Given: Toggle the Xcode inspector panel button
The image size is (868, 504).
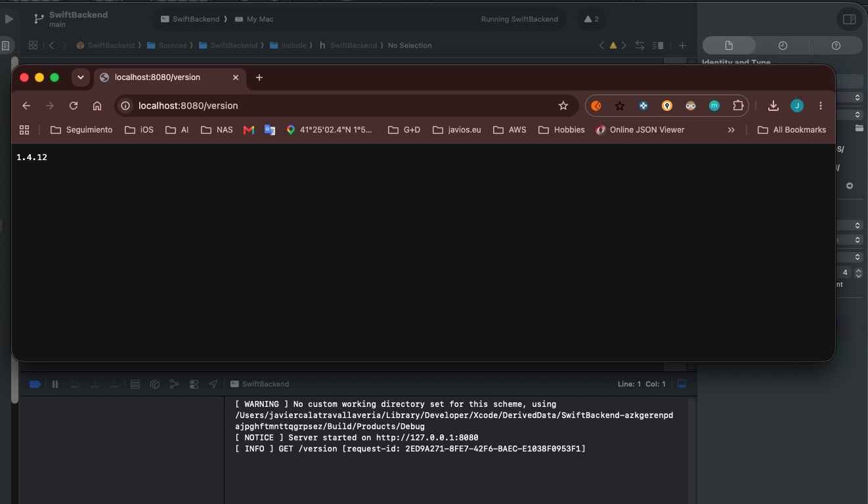Looking at the screenshot, I should (x=849, y=19).
